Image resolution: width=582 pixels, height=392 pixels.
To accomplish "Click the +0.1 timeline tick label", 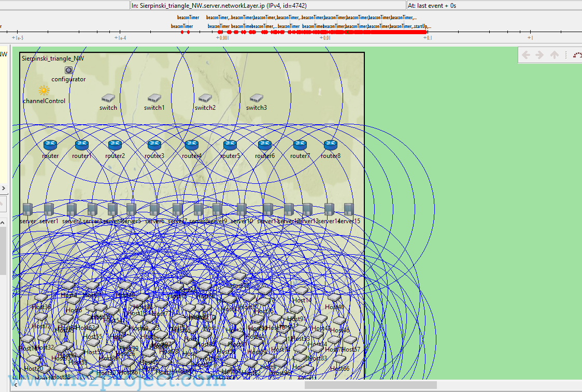I will coord(428,38).
